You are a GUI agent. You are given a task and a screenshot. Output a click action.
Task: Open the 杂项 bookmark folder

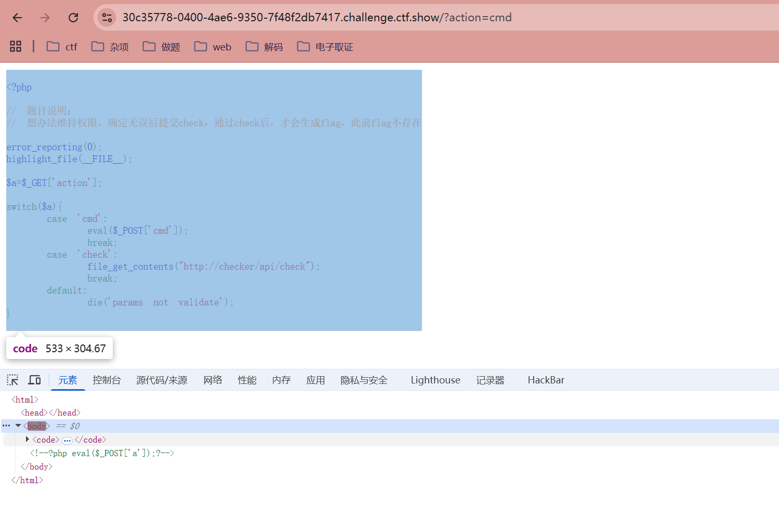click(110, 47)
